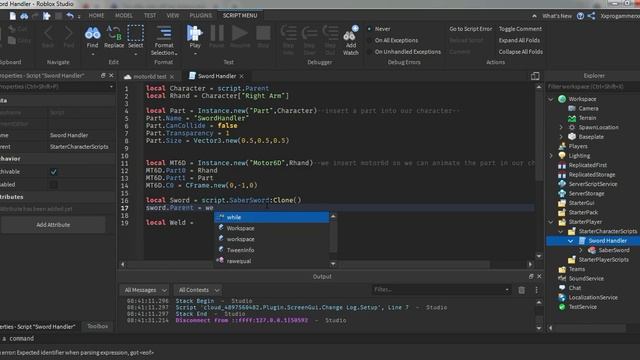
Task: Click the command bar input
Action: pyautogui.click(x=320, y=338)
